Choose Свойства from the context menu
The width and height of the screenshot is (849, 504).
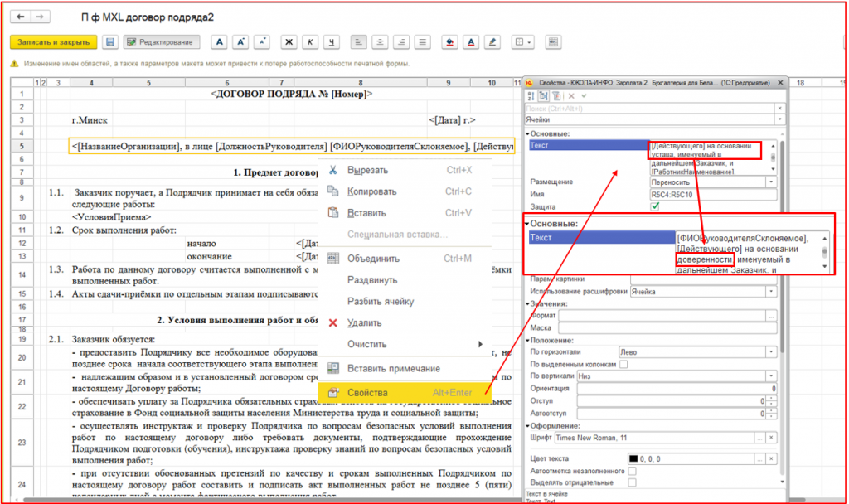(x=405, y=392)
